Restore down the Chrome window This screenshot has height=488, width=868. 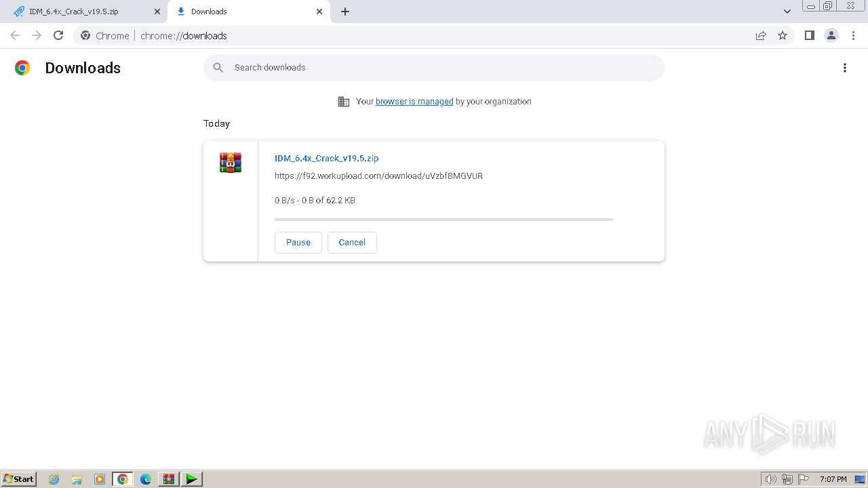[828, 5]
